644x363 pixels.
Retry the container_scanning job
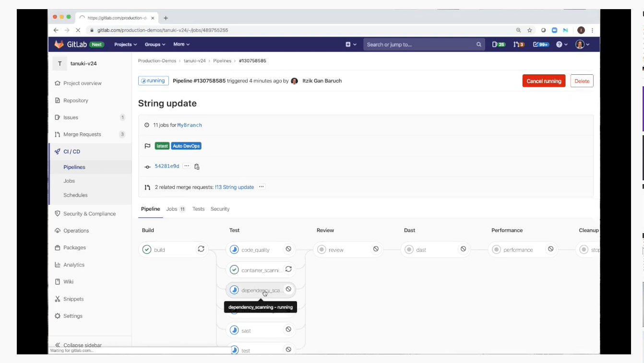click(288, 269)
